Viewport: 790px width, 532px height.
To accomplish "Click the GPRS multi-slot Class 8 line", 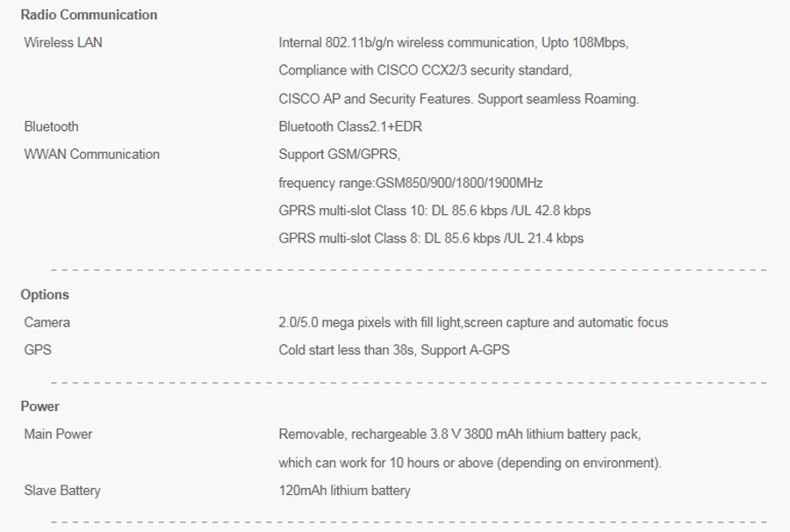I will pos(431,238).
